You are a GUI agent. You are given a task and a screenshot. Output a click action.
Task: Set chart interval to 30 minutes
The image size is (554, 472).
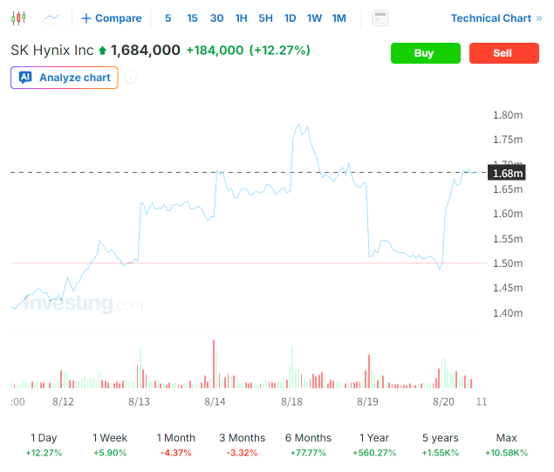pos(217,18)
